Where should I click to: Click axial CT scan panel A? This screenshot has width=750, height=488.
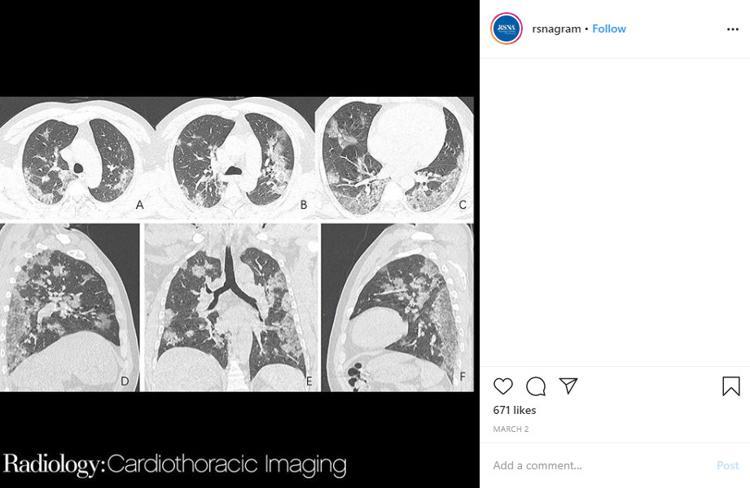(78, 158)
